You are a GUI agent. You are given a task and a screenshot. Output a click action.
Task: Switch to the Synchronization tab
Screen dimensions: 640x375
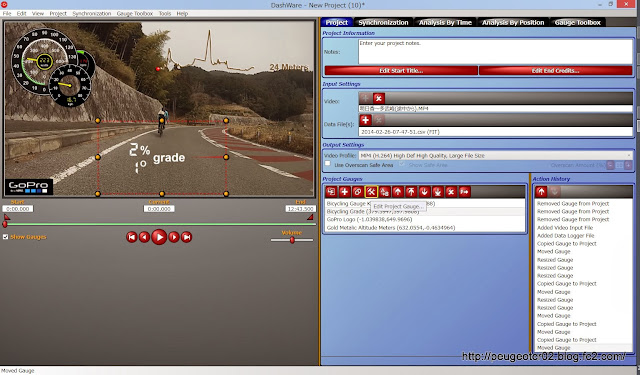tap(383, 22)
